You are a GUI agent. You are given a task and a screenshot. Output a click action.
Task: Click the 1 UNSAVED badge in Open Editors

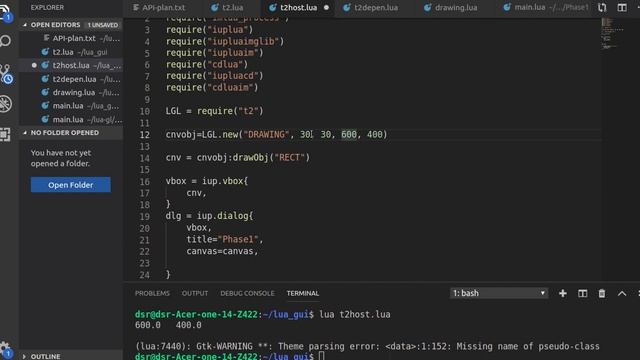[x=103, y=25]
